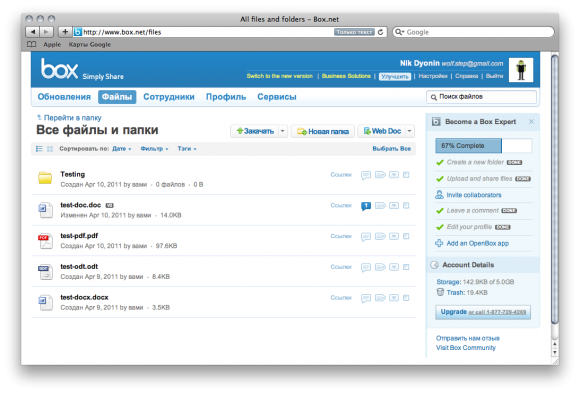Viewport: 580px width, 394px height.
Task: Tick the checkbox for test-doc.doc
Action: [406, 205]
